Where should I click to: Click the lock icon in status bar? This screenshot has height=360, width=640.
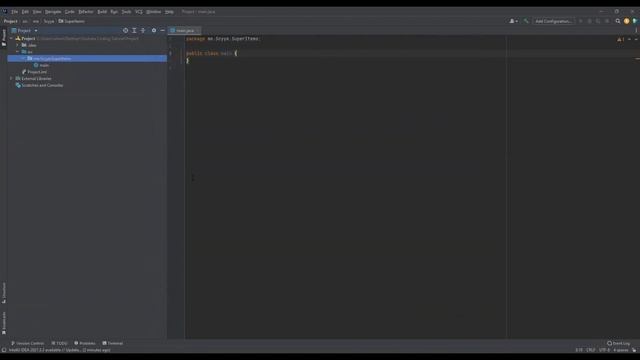click(x=634, y=350)
